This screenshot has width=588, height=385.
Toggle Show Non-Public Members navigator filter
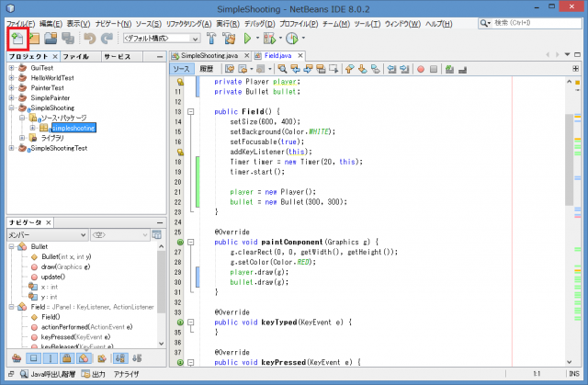point(67,358)
